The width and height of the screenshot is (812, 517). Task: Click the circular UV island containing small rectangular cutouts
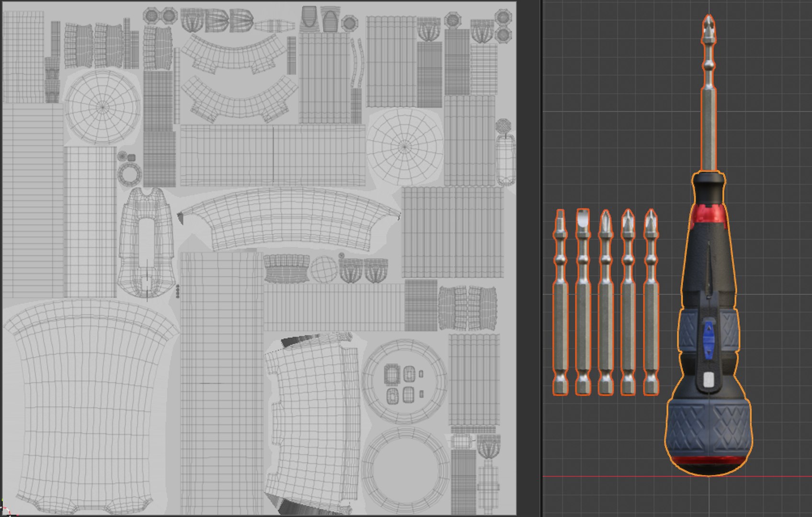[x=404, y=382]
